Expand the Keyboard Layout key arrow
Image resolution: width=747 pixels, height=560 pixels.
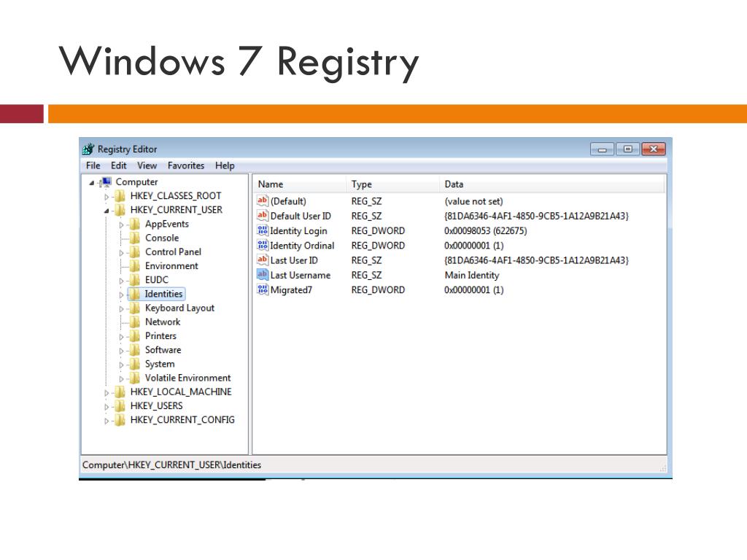121,309
